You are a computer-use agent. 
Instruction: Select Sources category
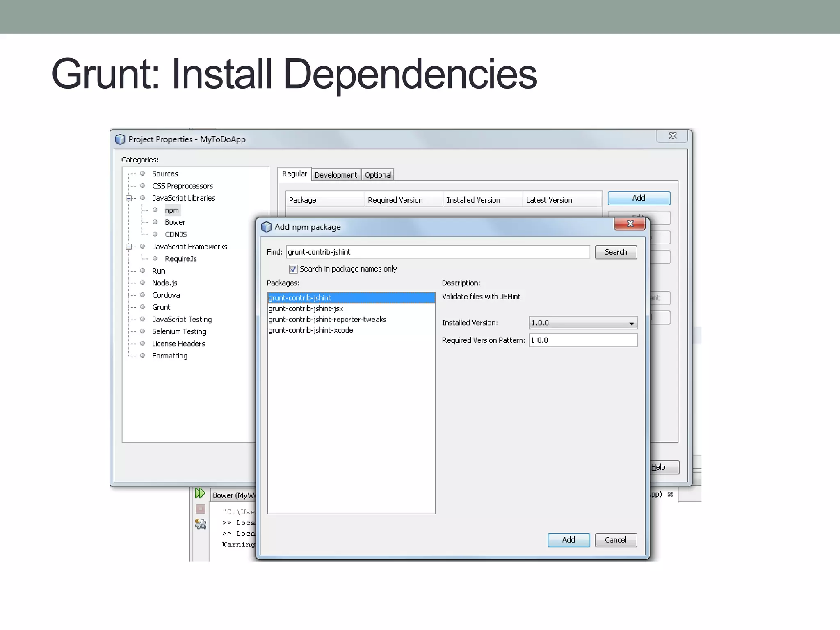[x=165, y=174]
